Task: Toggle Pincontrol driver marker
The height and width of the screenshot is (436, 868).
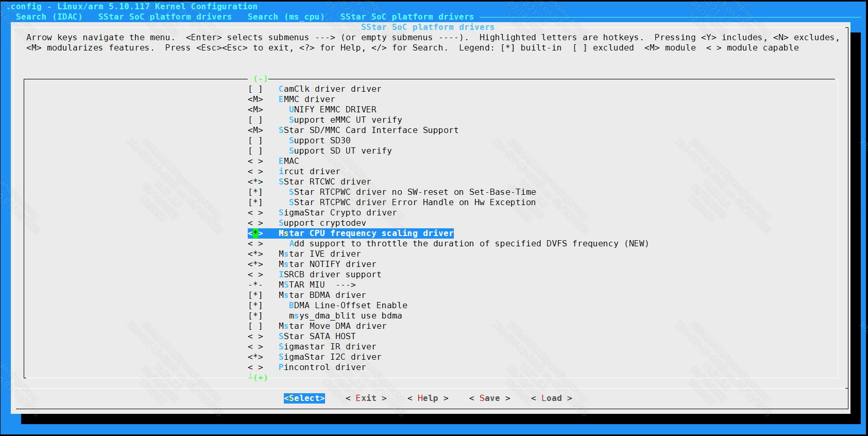Action: (x=256, y=367)
